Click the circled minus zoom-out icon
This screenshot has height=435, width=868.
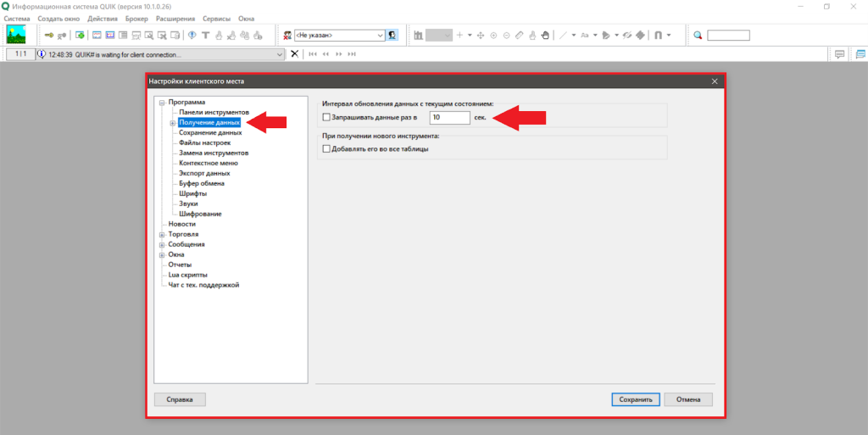507,36
